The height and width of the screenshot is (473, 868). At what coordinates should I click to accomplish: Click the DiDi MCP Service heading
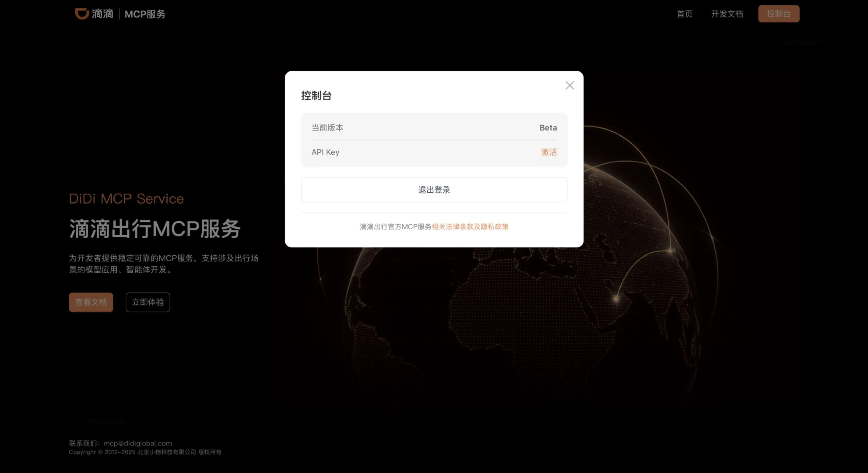pyautogui.click(x=126, y=199)
